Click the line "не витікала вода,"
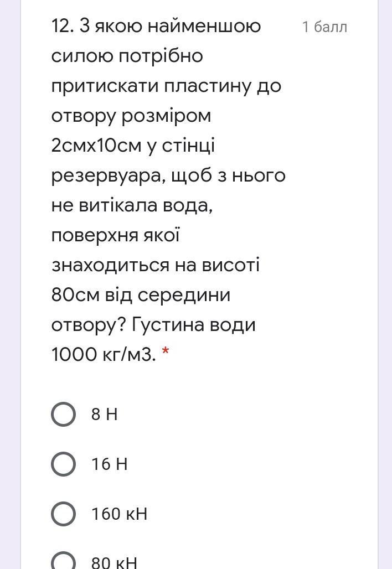Viewport: 392px width, 569px height. tap(132, 205)
